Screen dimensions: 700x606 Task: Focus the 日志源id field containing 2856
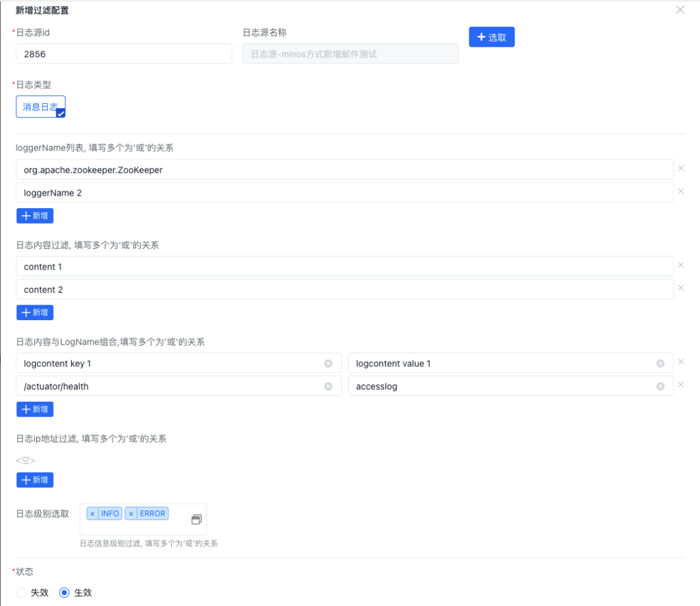click(x=124, y=54)
